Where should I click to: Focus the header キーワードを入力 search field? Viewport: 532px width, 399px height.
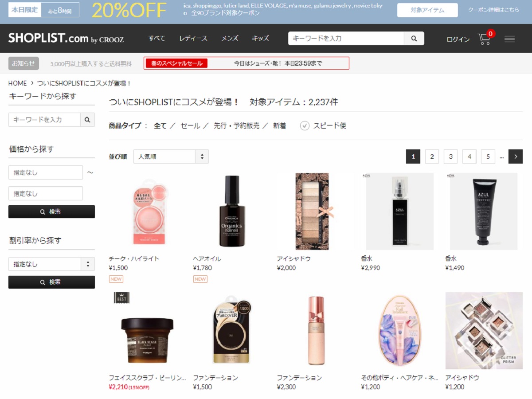[x=346, y=39]
